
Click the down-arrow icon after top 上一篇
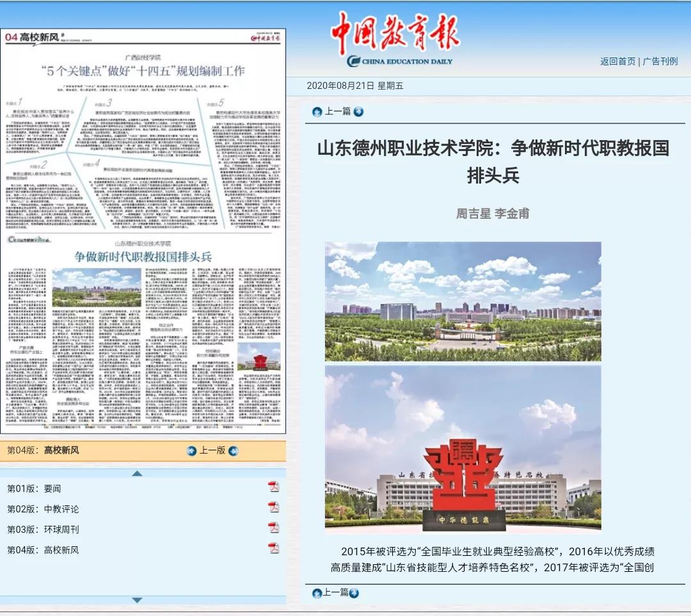358,112
